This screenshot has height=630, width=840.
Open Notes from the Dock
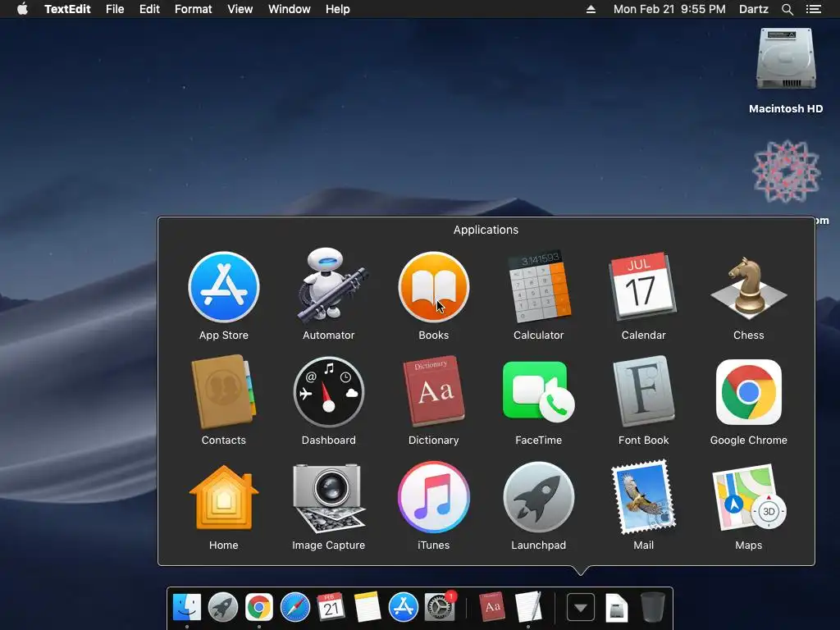[367, 607]
